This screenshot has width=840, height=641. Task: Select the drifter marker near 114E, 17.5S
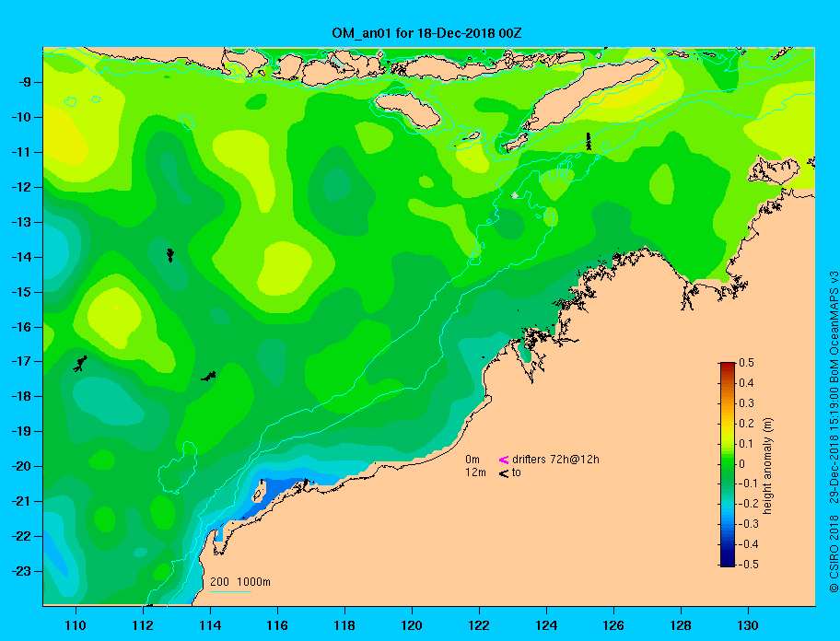point(208,376)
